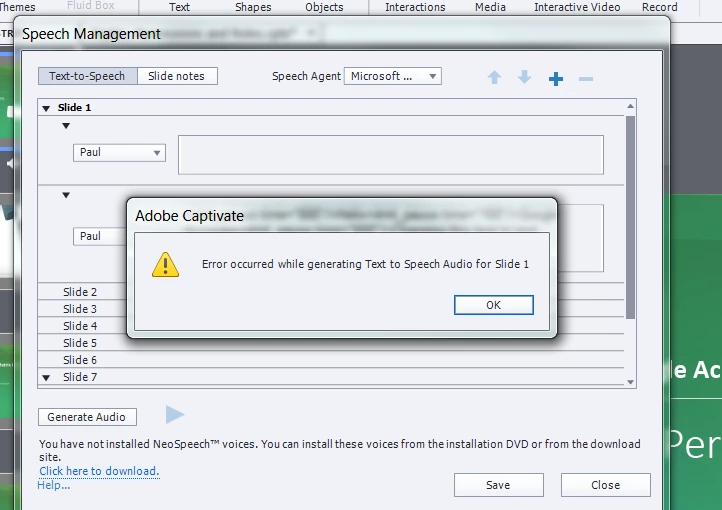Move caption up with the up arrow icon
The image size is (722, 510).
(495, 77)
